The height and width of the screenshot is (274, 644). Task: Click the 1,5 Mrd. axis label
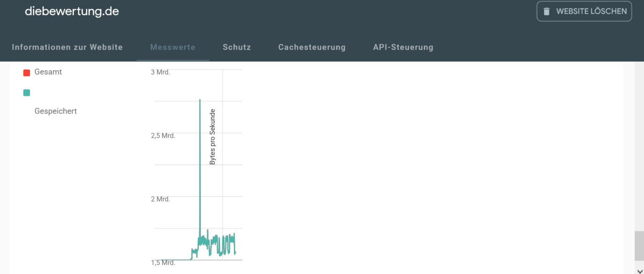point(163,263)
